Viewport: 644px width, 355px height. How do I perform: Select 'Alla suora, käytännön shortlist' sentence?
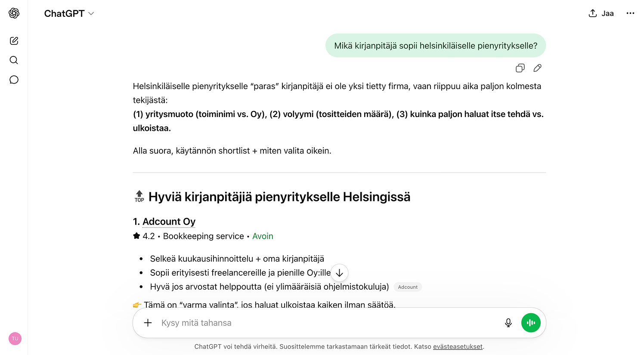click(232, 151)
